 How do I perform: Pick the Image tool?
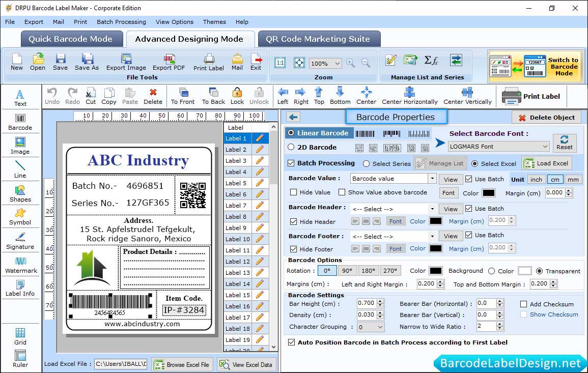point(20,146)
